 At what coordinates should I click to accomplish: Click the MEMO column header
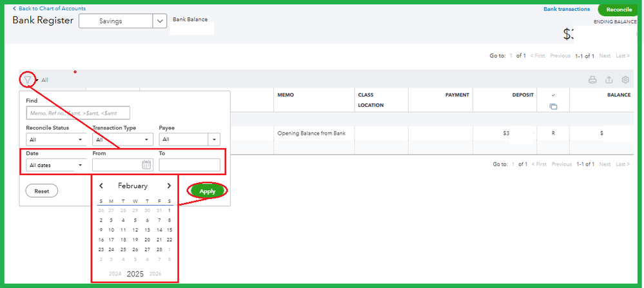(x=286, y=95)
